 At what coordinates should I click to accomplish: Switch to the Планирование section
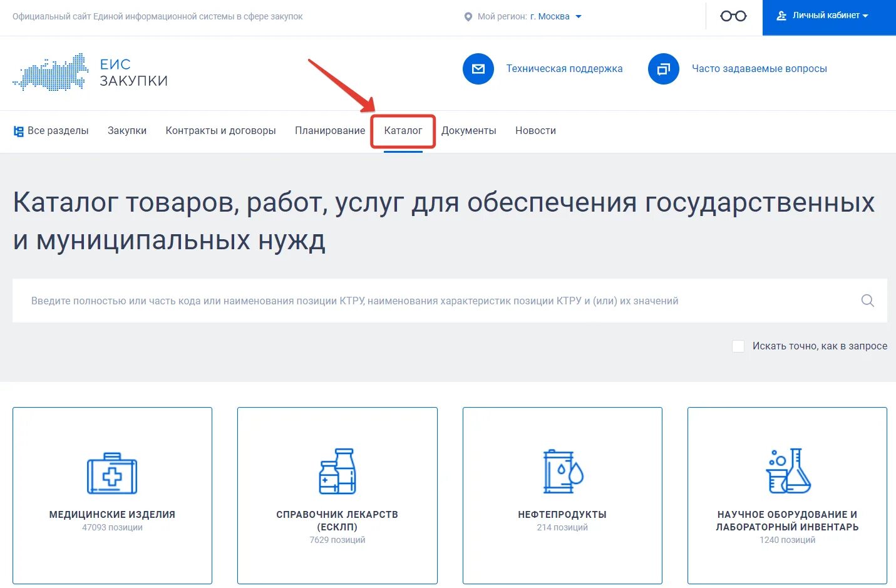330,131
